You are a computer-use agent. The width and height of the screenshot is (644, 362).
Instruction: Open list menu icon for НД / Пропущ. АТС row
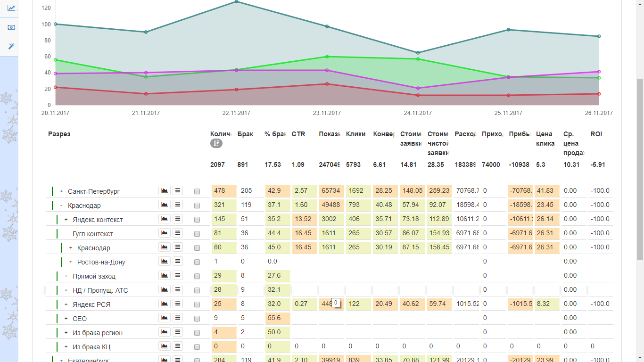click(178, 289)
